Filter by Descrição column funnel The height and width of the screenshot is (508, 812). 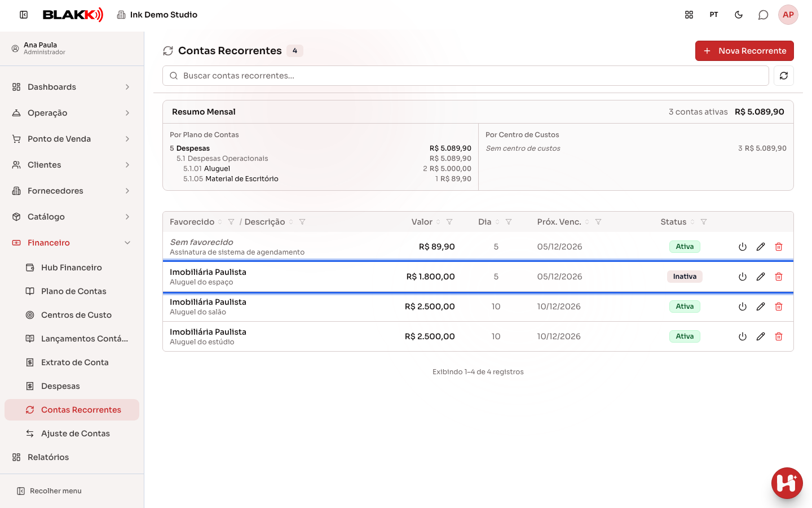pos(302,222)
